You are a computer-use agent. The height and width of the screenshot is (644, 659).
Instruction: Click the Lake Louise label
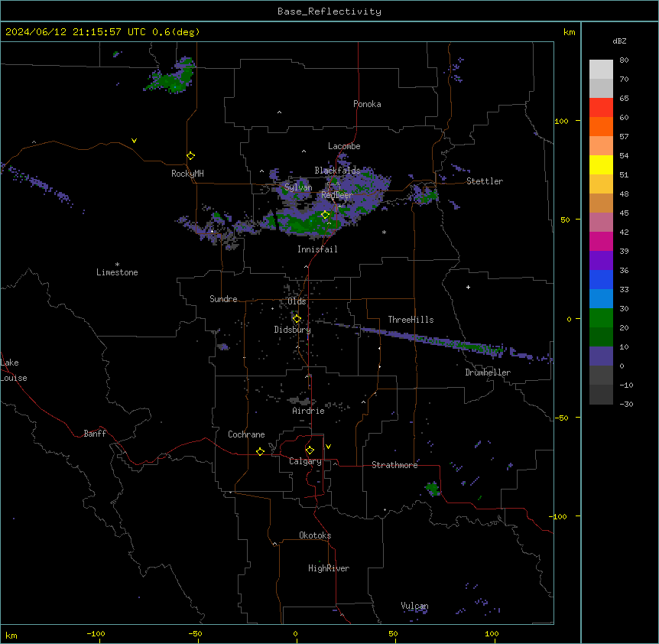point(14,370)
